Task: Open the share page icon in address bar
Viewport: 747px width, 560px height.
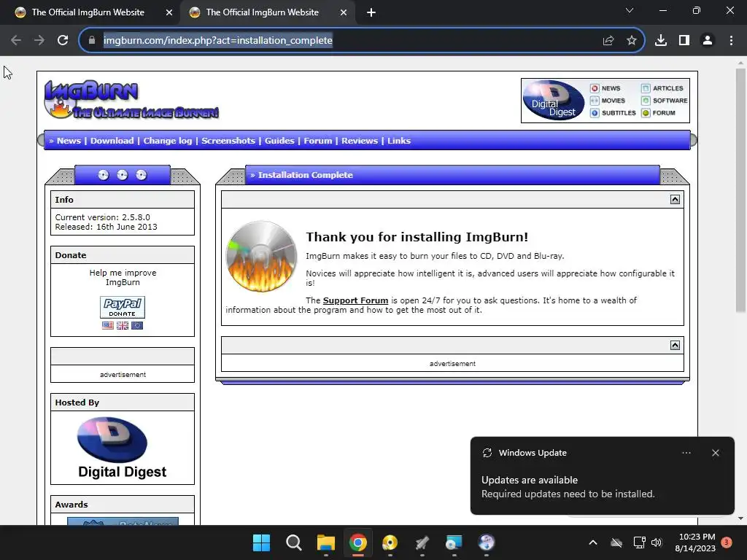Action: 608,40
